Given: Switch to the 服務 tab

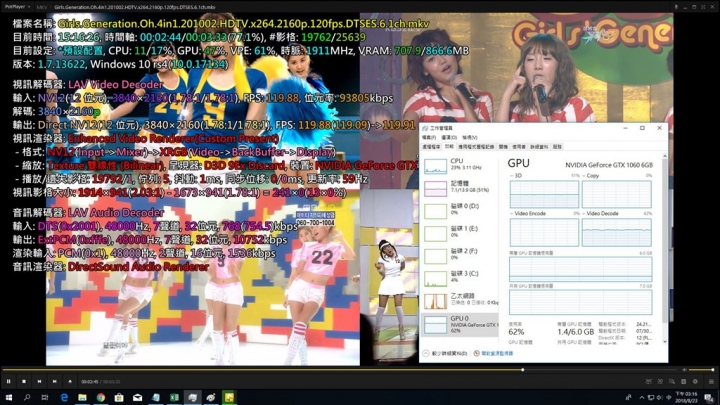Looking at the screenshot, I should [557, 146].
